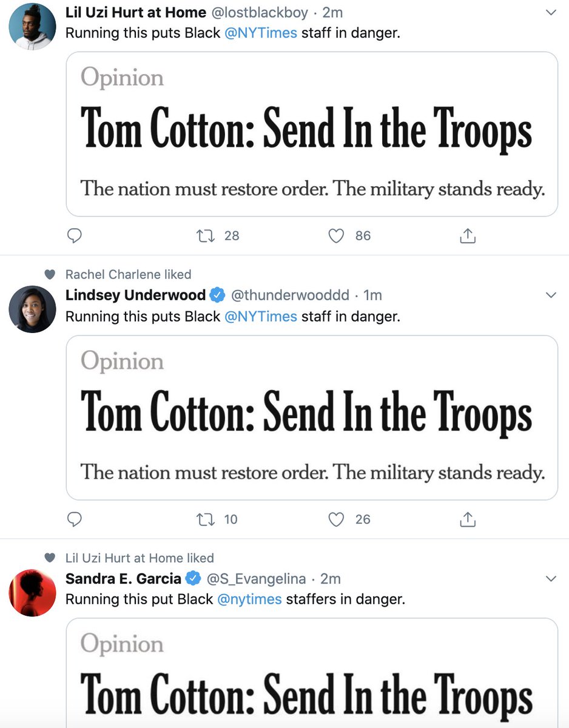This screenshot has width=569, height=728.
Task: Click the share icon under Lindsey Underwood's tweet
Action: click(x=467, y=519)
